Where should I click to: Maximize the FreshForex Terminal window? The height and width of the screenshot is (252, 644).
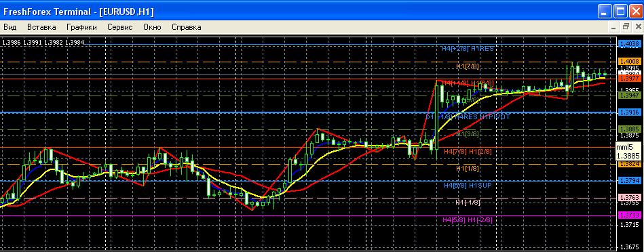click(620, 12)
